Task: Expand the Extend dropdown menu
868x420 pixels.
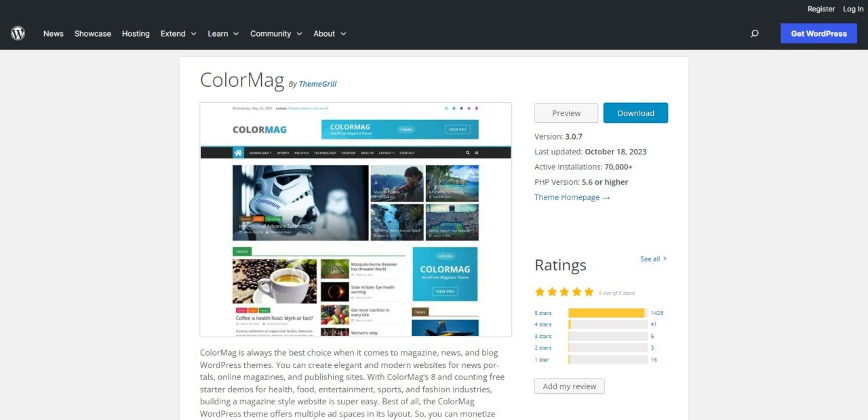Action: click(178, 34)
